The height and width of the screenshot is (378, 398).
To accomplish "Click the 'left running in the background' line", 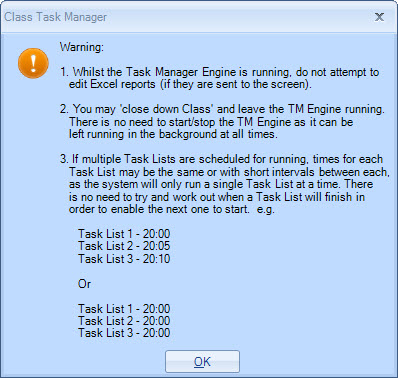I will pyautogui.click(x=173, y=134).
